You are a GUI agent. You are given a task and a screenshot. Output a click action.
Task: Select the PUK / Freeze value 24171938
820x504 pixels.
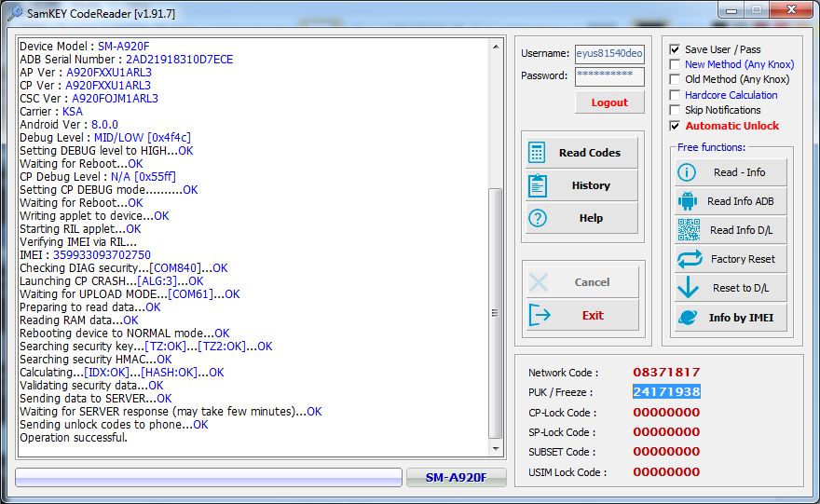(666, 391)
